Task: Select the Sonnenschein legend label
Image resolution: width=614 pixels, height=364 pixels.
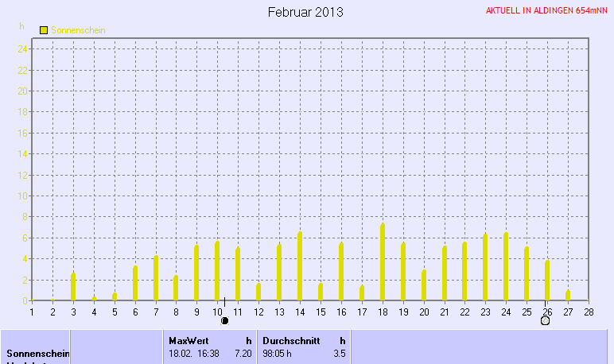Action: click(78, 30)
